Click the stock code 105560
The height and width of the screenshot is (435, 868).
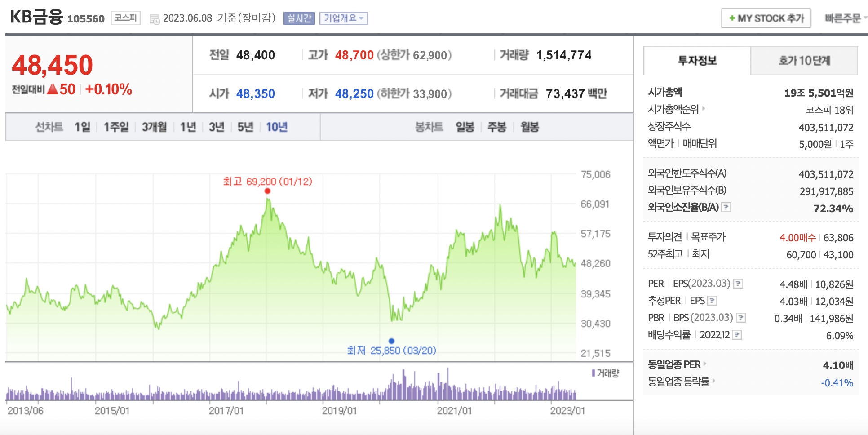point(86,19)
